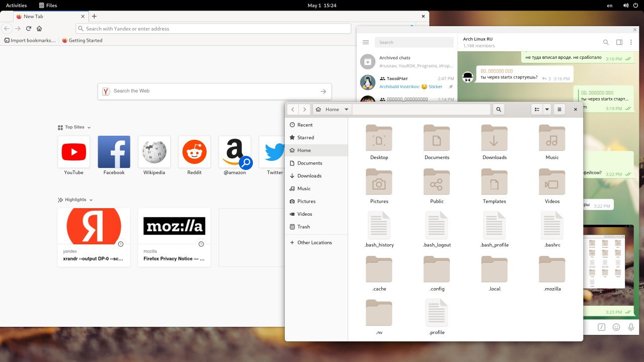Open Telegram hamburger menu
Image resolution: width=644 pixels, height=362 pixels.
pos(366,42)
